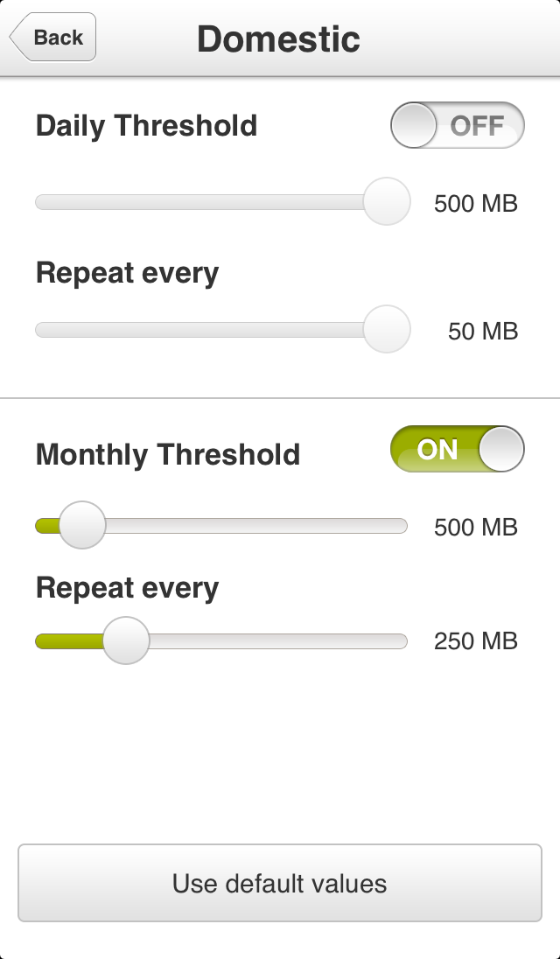Tap the Repeat every label under Monthly Threshold

127,588
